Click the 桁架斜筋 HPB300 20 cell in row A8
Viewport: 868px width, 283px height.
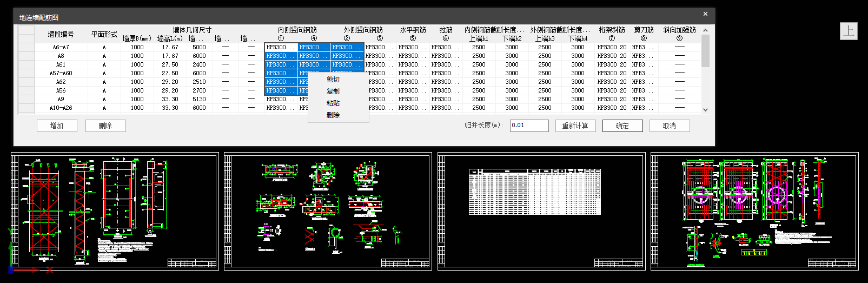pyautogui.click(x=612, y=56)
